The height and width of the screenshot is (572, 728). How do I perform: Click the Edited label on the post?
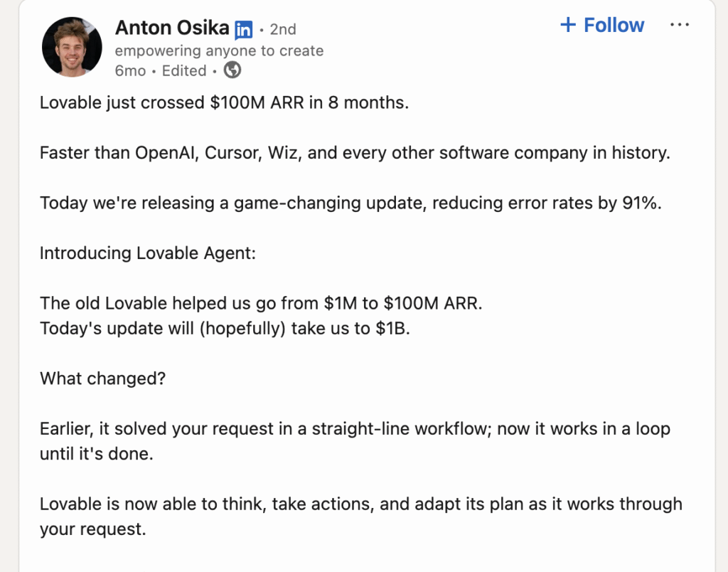(x=183, y=70)
